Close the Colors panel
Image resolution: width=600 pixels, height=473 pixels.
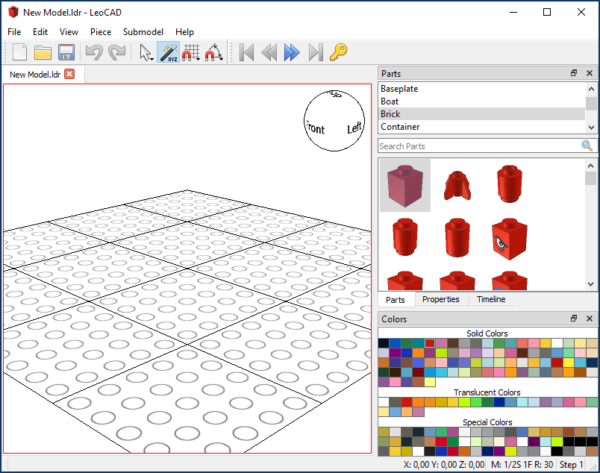589,318
